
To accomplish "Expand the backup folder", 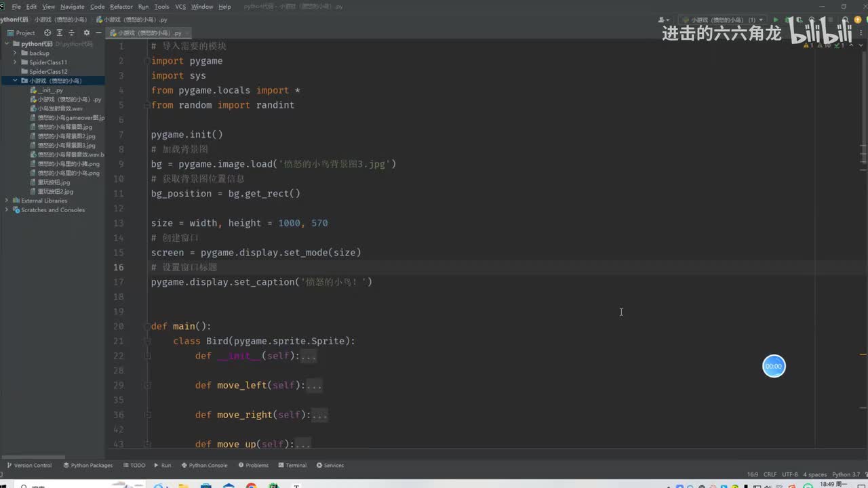I will point(15,53).
